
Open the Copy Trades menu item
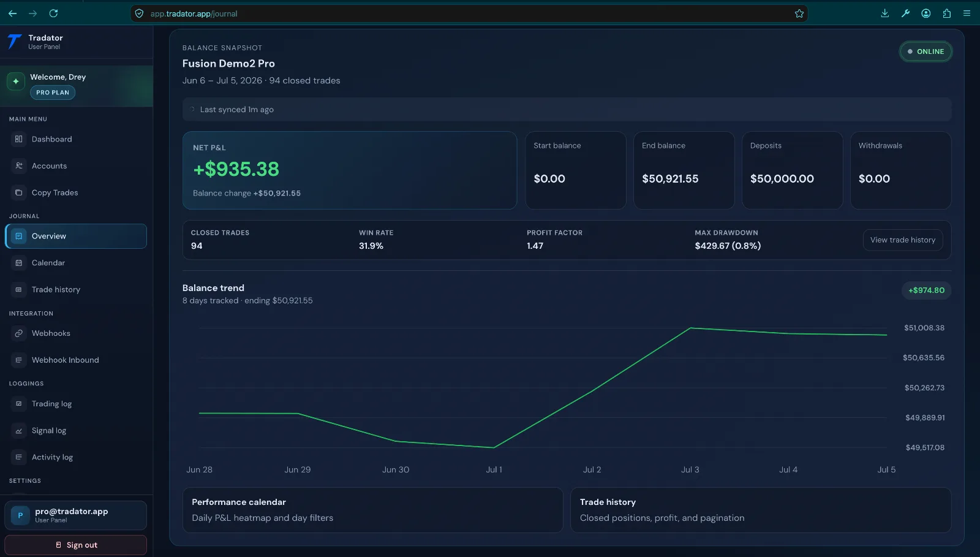(76, 192)
